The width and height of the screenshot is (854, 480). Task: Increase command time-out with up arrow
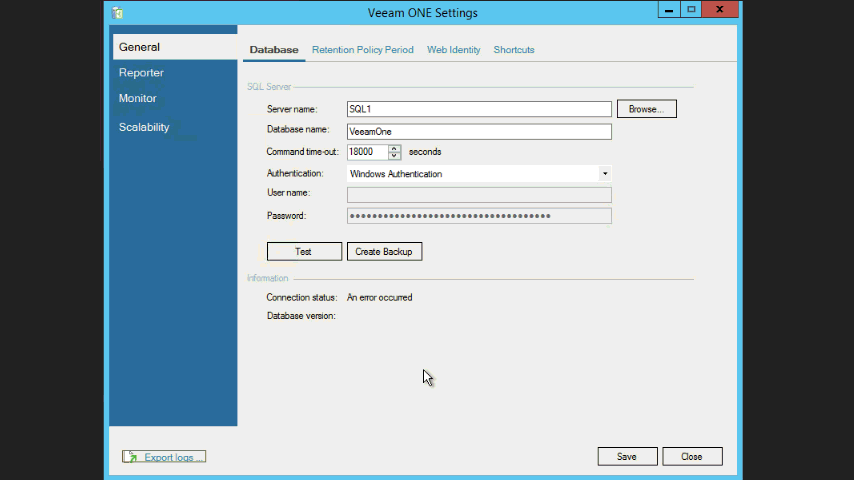[x=394, y=148]
